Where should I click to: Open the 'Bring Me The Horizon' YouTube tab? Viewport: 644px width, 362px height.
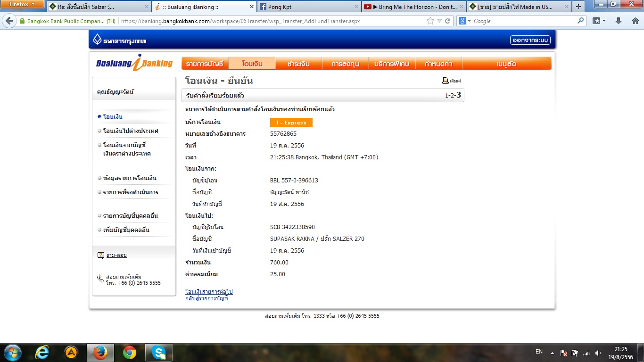click(414, 7)
